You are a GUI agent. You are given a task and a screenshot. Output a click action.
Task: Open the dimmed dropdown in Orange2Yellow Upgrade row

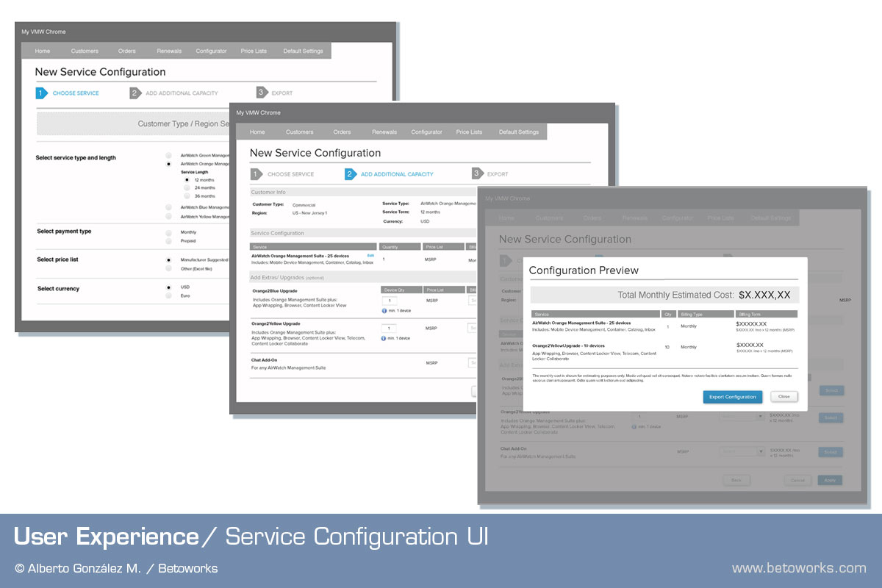pos(742,417)
